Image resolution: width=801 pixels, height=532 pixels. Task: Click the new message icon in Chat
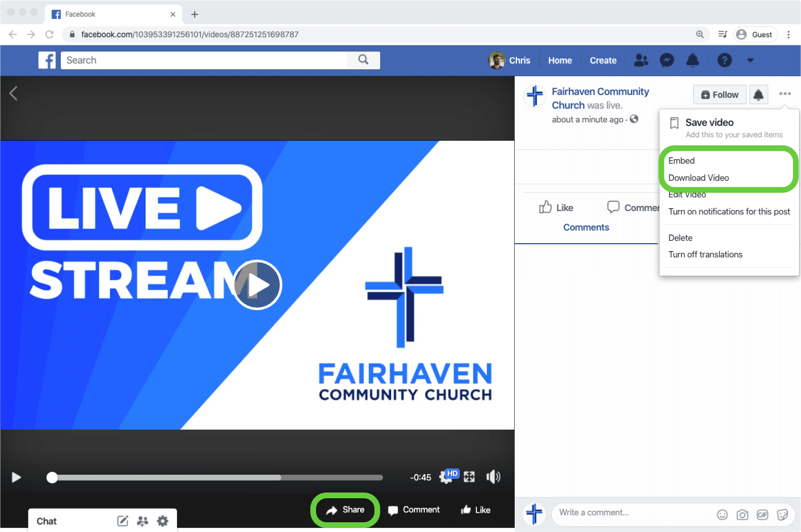tap(123, 521)
